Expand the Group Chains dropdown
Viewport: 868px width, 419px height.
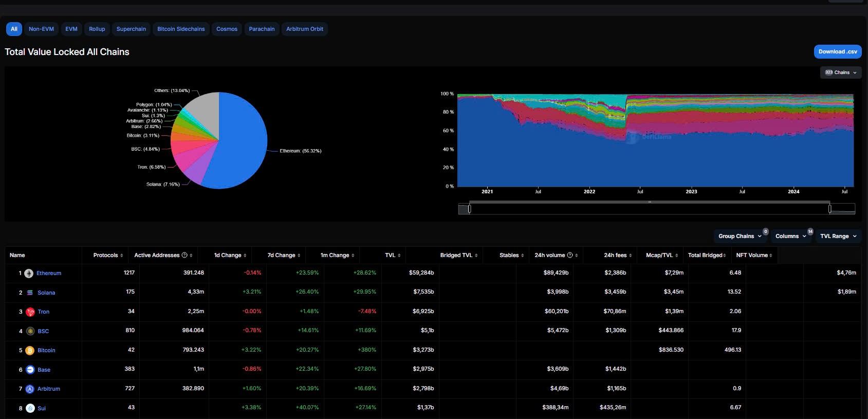coord(740,236)
